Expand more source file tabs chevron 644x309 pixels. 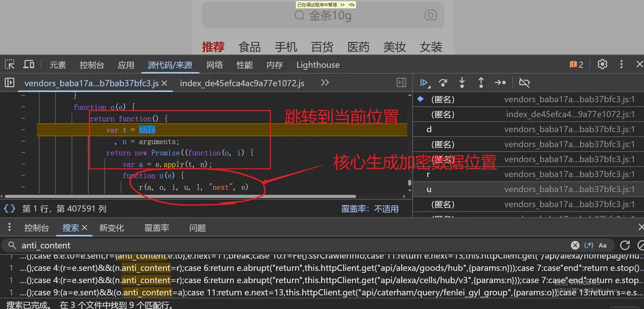(x=325, y=83)
